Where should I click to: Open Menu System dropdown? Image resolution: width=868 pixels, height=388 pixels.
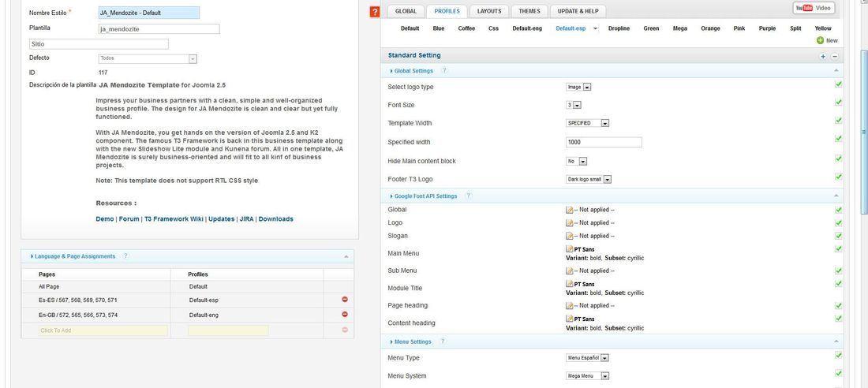pos(587,376)
